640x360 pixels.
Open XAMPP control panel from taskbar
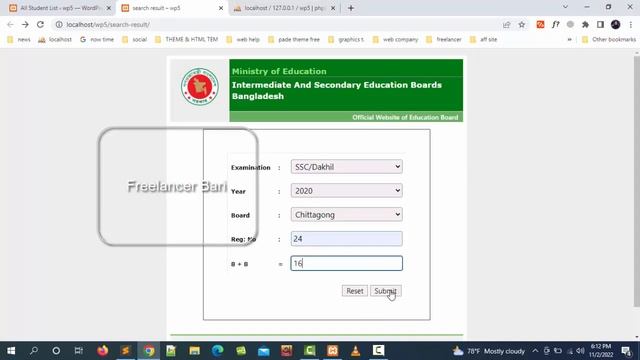pyautogui.click(x=333, y=351)
